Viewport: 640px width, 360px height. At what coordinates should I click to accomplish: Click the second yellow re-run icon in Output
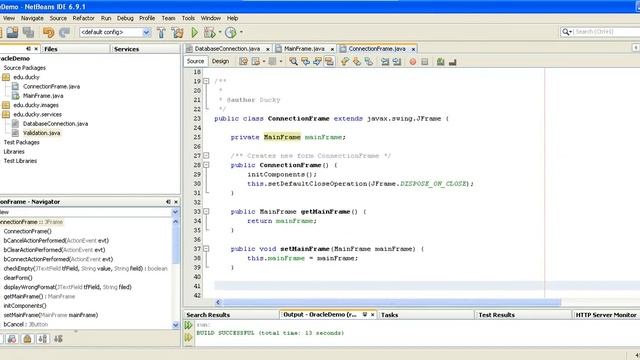point(188,338)
